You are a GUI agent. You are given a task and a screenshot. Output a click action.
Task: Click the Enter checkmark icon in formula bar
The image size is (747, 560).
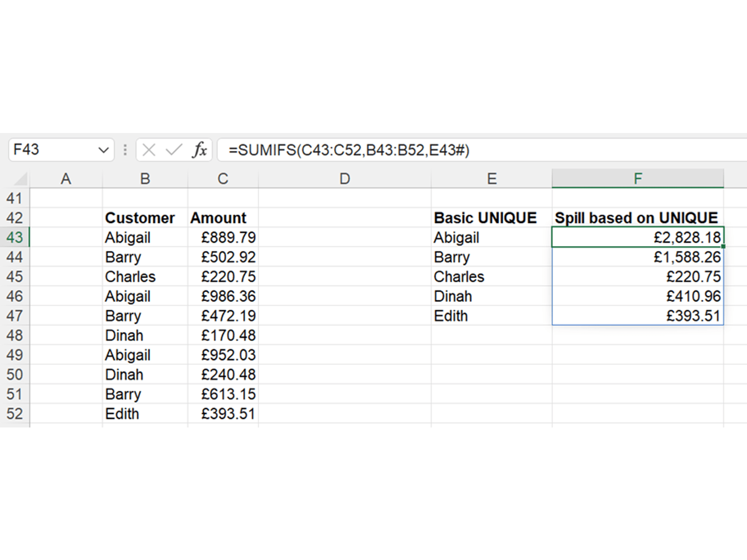point(174,150)
